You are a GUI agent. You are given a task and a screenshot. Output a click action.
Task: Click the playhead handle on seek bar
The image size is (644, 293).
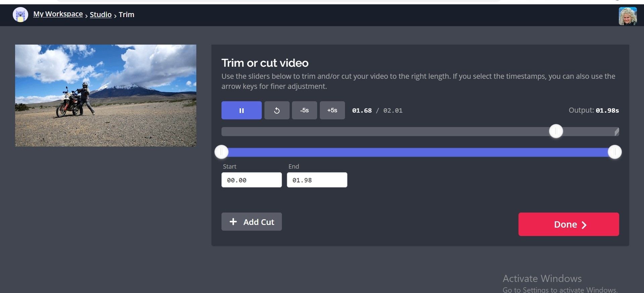pos(556,131)
